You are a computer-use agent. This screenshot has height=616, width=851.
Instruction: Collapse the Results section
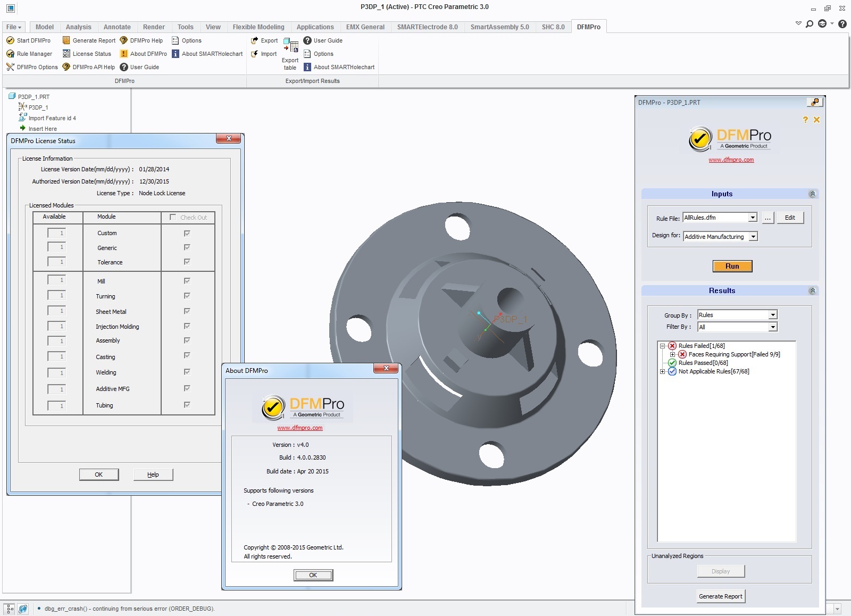coord(812,291)
